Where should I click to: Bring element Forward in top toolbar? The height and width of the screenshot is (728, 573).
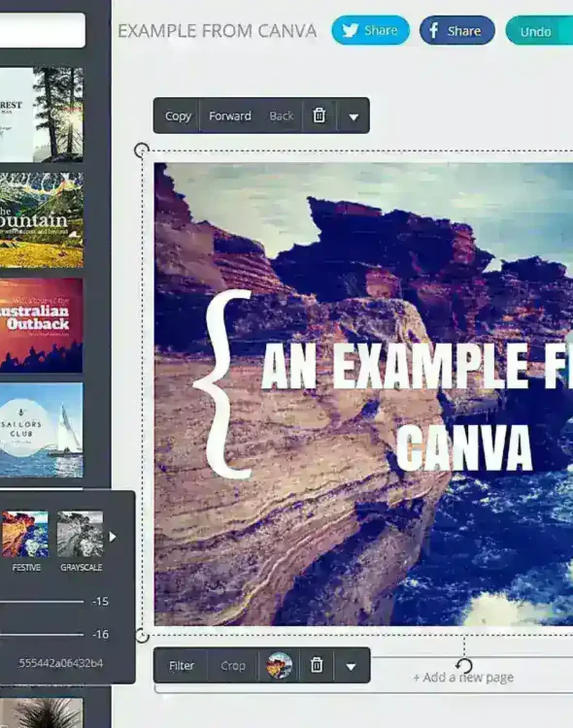click(x=229, y=116)
